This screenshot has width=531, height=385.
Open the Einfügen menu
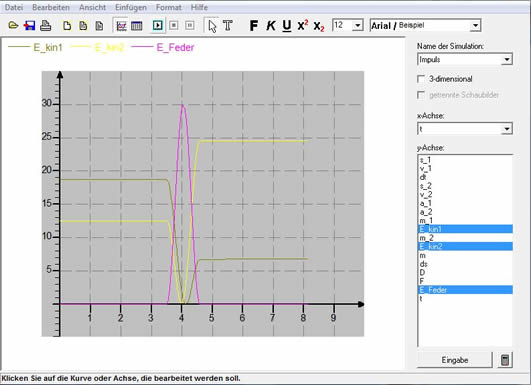pos(131,7)
